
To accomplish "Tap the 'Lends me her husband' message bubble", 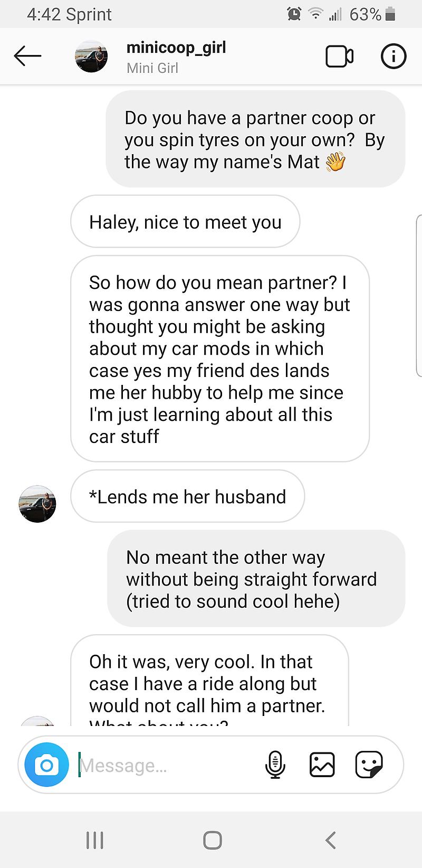I will click(187, 496).
